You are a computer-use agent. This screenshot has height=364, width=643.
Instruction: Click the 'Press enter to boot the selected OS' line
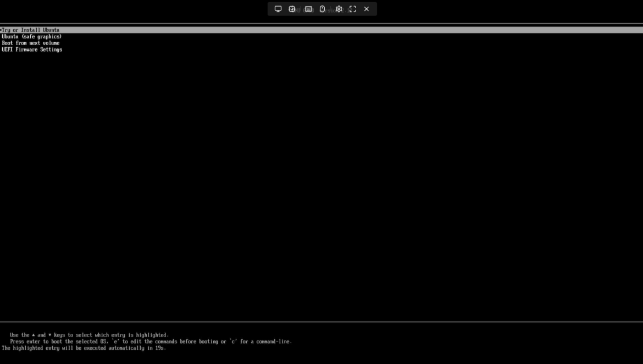tap(151, 341)
